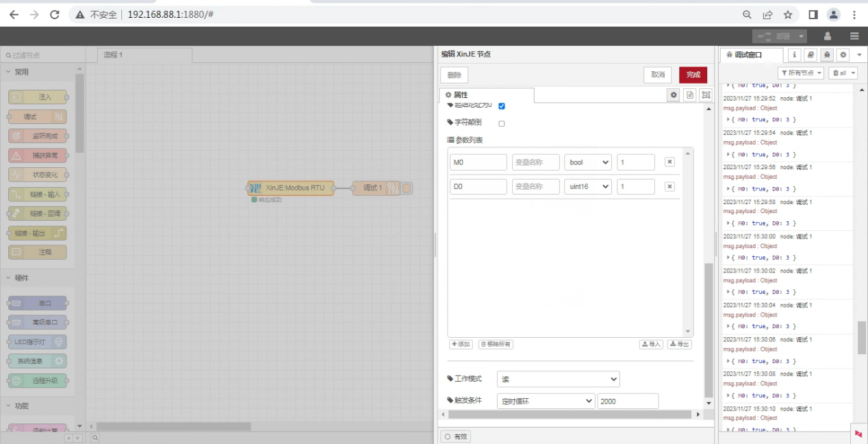Click the debug node 调试 1 icon

(392, 188)
